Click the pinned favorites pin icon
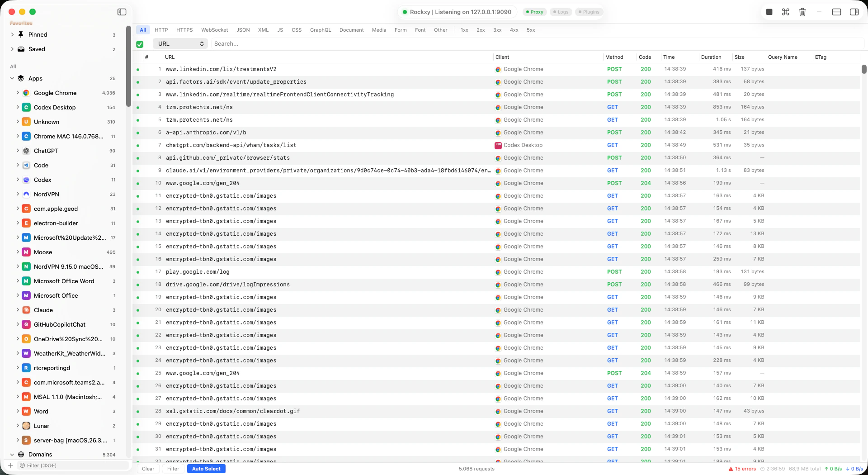 click(x=20, y=34)
